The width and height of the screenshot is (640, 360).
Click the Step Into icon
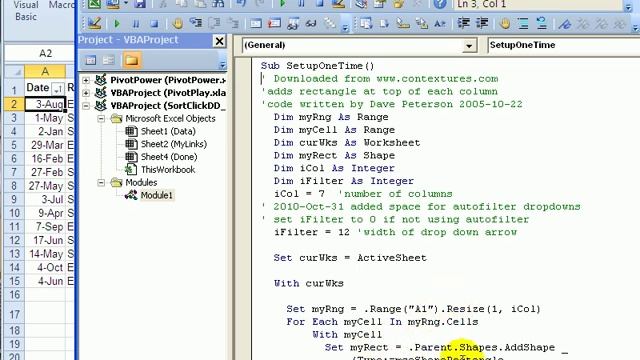pos(196,23)
